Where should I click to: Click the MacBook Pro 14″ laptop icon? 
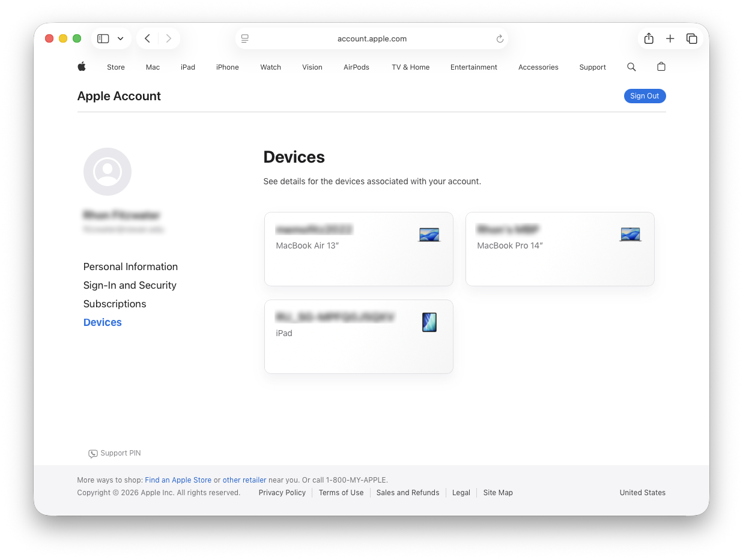point(631,235)
